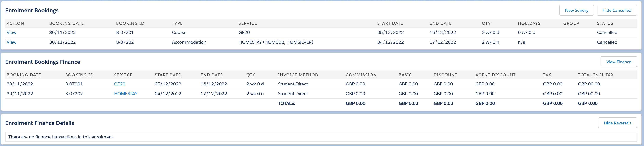
Task: Click the no finance transactions message
Action: 61,137
